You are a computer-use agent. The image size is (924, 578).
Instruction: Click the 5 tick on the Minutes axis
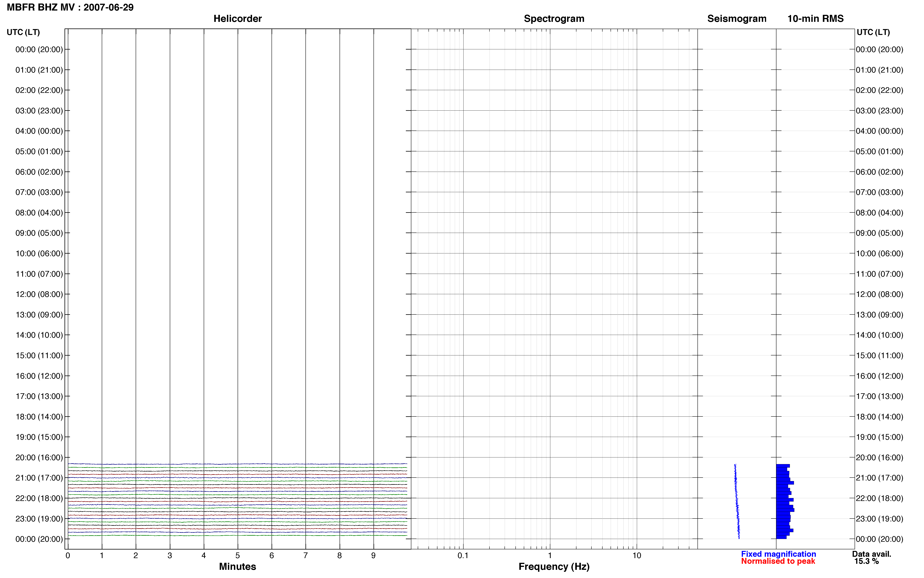(x=238, y=555)
